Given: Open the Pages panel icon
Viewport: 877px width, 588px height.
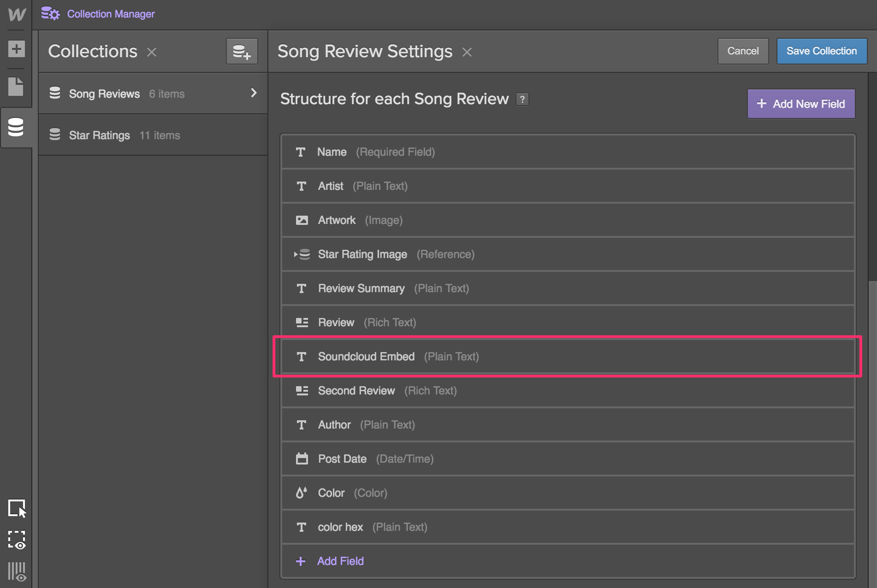Looking at the screenshot, I should 16,87.
